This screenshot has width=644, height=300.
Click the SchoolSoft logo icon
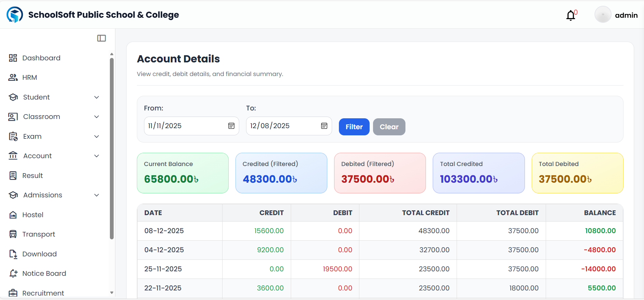(15, 15)
